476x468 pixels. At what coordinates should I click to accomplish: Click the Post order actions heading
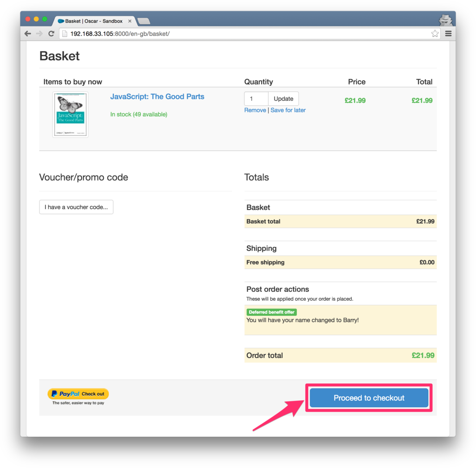(278, 289)
